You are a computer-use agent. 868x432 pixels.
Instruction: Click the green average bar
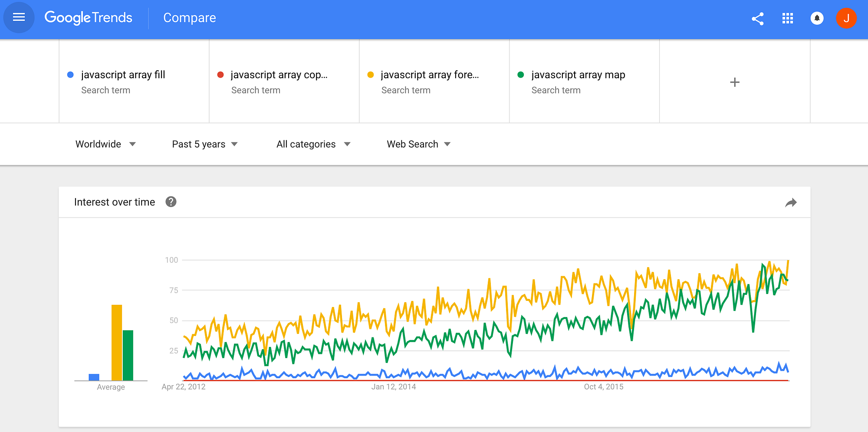[128, 355]
